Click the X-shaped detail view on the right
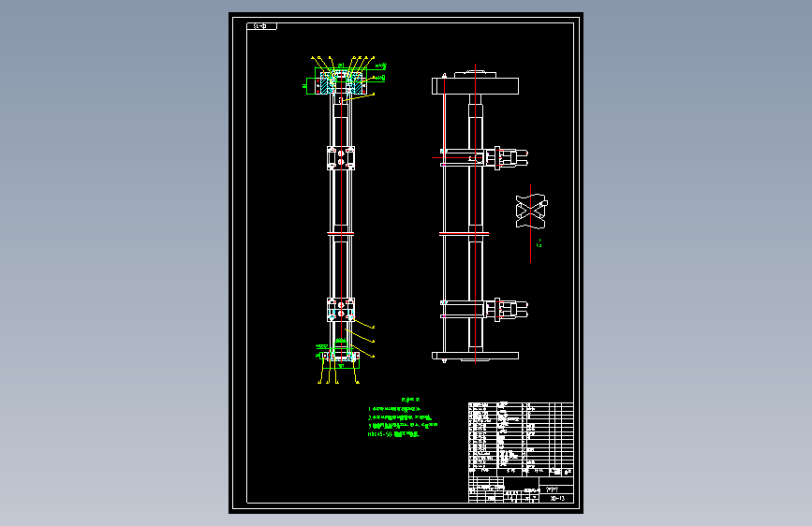This screenshot has width=812, height=526. (532, 211)
